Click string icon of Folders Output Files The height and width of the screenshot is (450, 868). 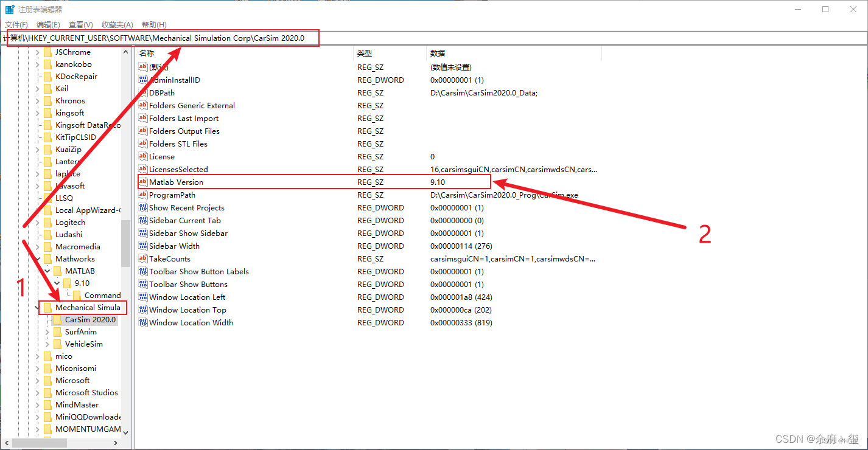[x=143, y=131]
